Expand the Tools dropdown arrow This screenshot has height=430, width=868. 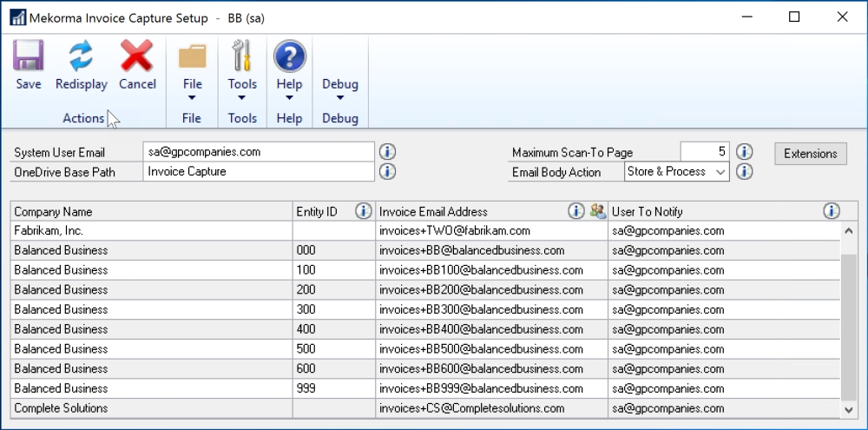242,98
